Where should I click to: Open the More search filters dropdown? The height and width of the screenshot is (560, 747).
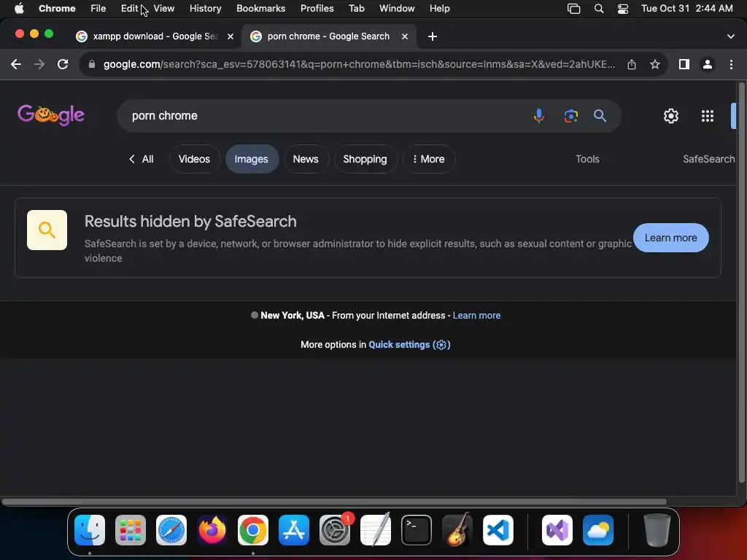(429, 159)
